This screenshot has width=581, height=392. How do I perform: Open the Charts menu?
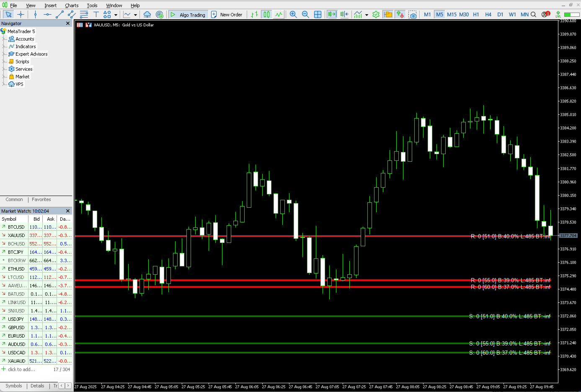[x=72, y=5]
